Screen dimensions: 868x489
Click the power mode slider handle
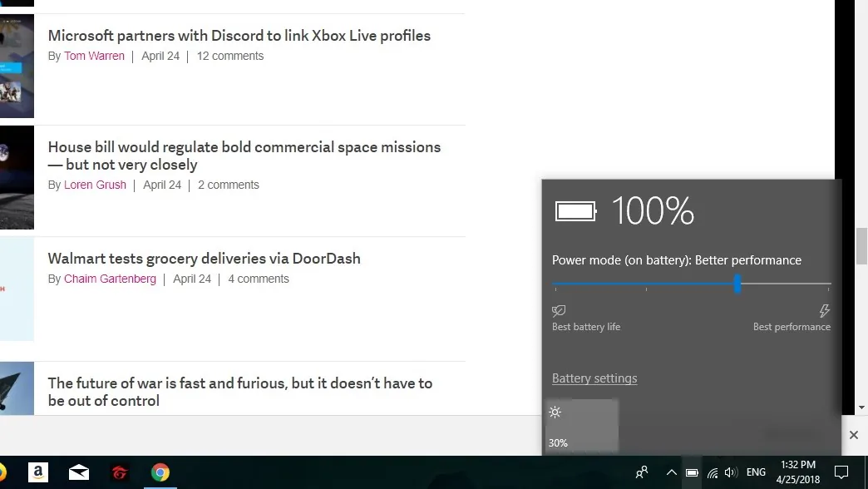[x=737, y=284]
